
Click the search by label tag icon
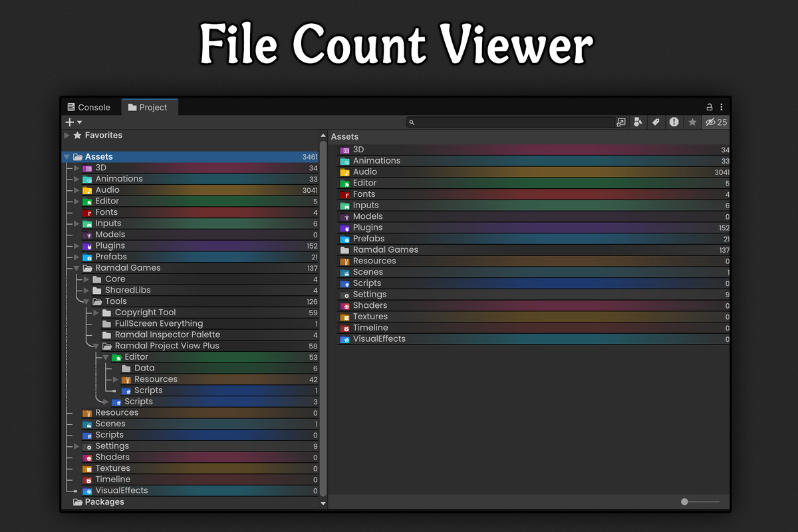656,122
